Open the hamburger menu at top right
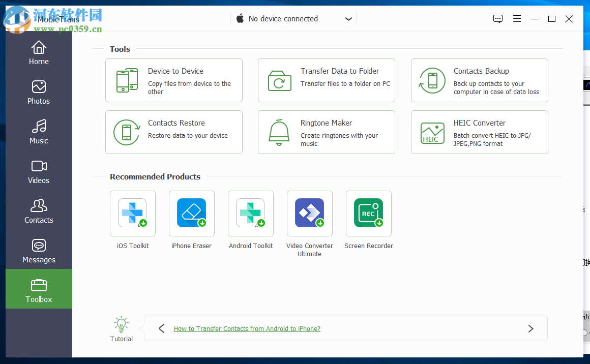This screenshot has width=590, height=364. [517, 19]
